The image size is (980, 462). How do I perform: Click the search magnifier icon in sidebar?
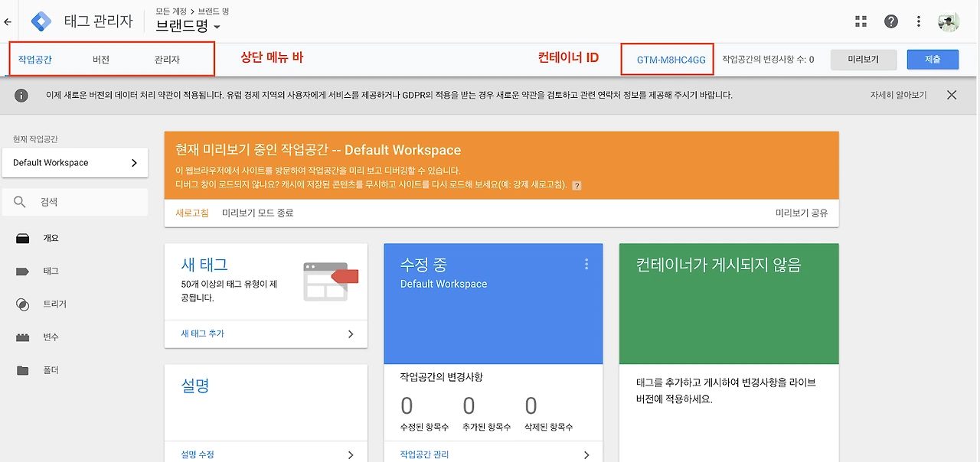(21, 202)
